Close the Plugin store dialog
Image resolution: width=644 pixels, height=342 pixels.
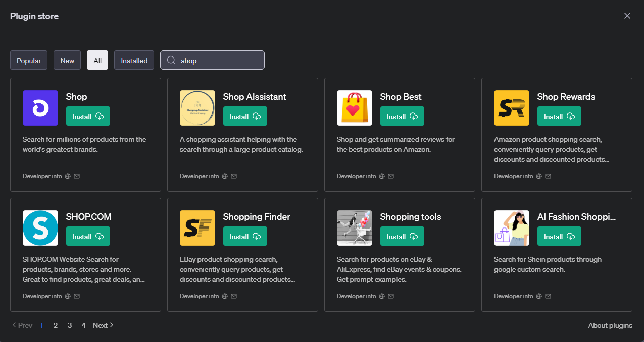coord(627,16)
